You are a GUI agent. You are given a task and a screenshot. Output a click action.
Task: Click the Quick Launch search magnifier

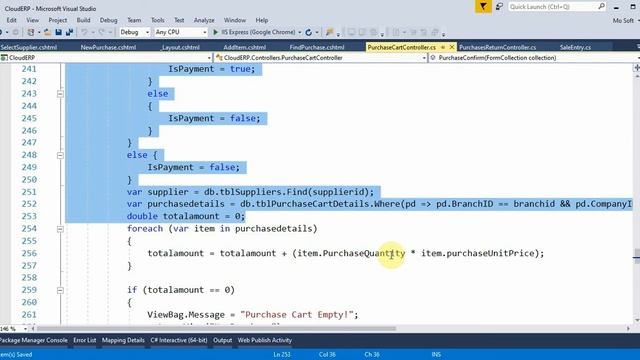click(x=601, y=7)
